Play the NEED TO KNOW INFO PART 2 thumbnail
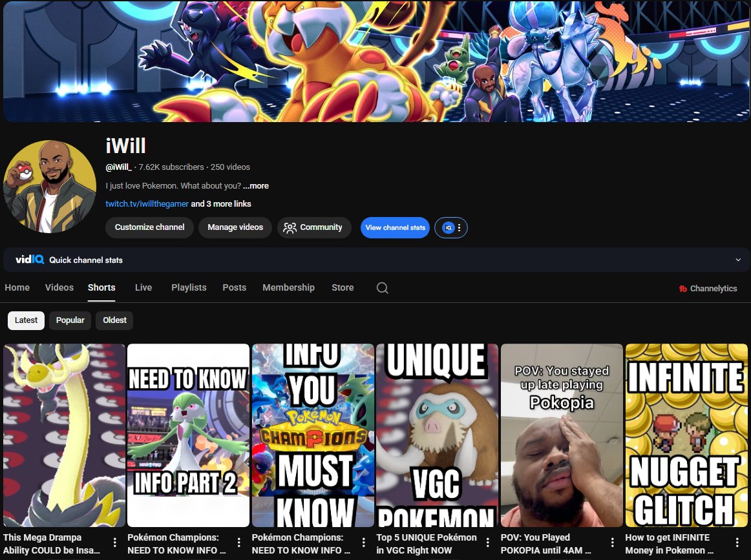The height and width of the screenshot is (560, 751). click(188, 435)
